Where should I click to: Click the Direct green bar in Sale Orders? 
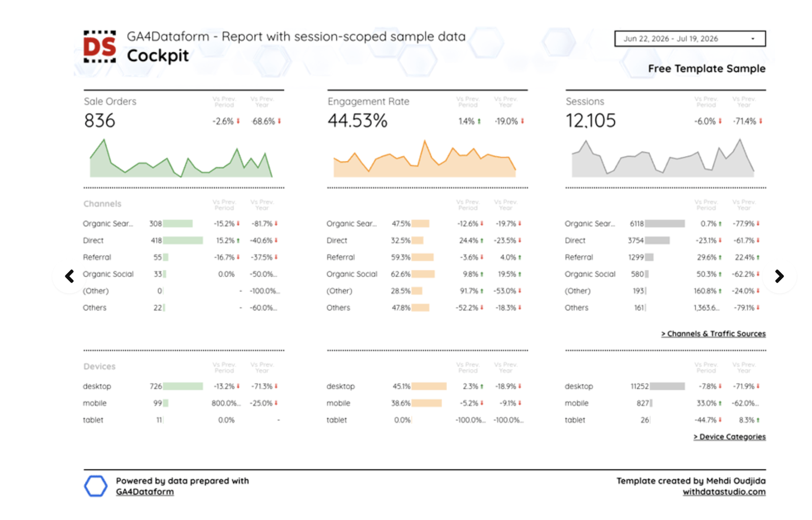click(x=183, y=240)
